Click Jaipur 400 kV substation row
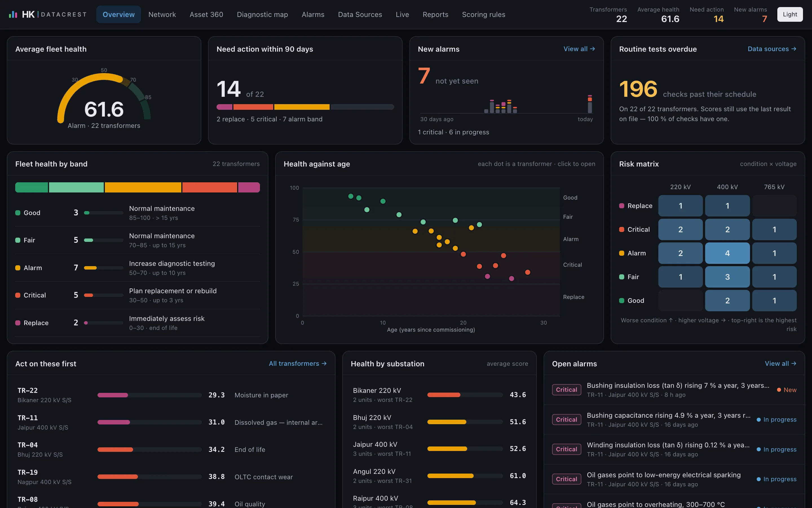The image size is (812, 508). (440, 449)
